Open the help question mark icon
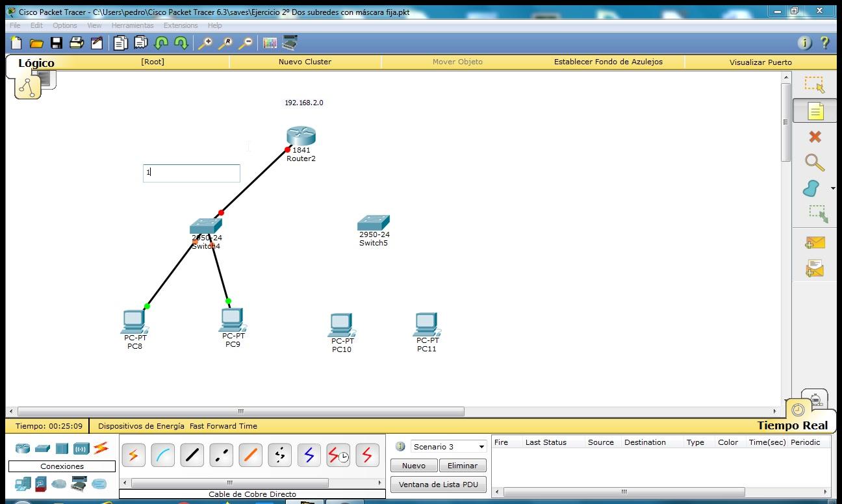The height and width of the screenshot is (504, 842). click(x=825, y=43)
